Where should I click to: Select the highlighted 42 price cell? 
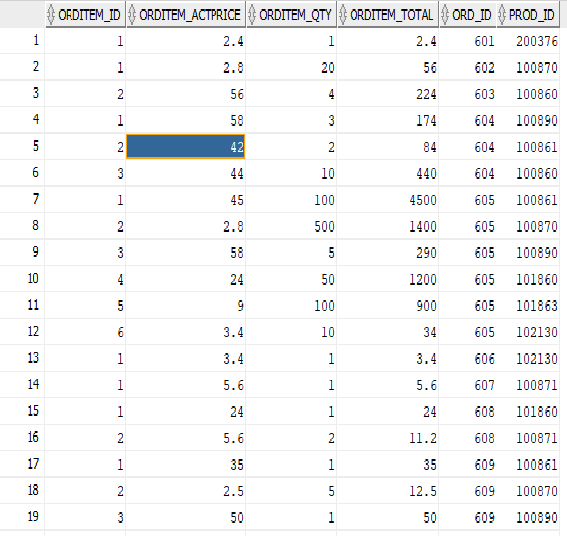186,146
